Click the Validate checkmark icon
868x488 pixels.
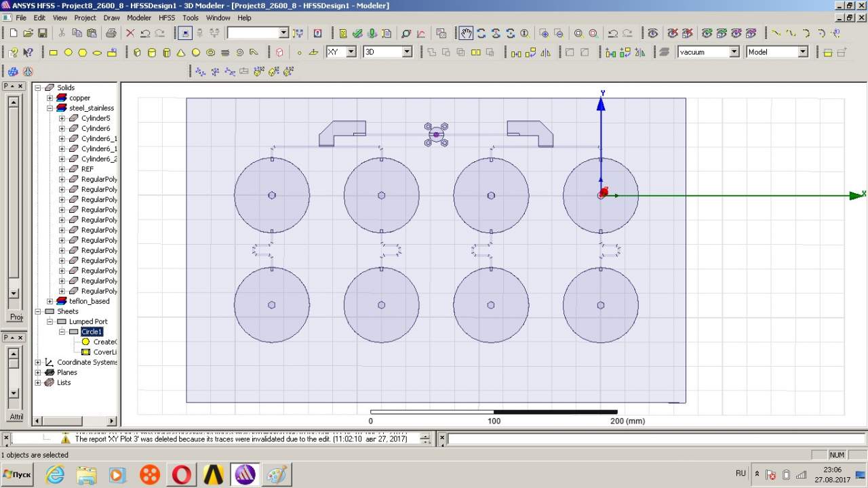click(357, 33)
